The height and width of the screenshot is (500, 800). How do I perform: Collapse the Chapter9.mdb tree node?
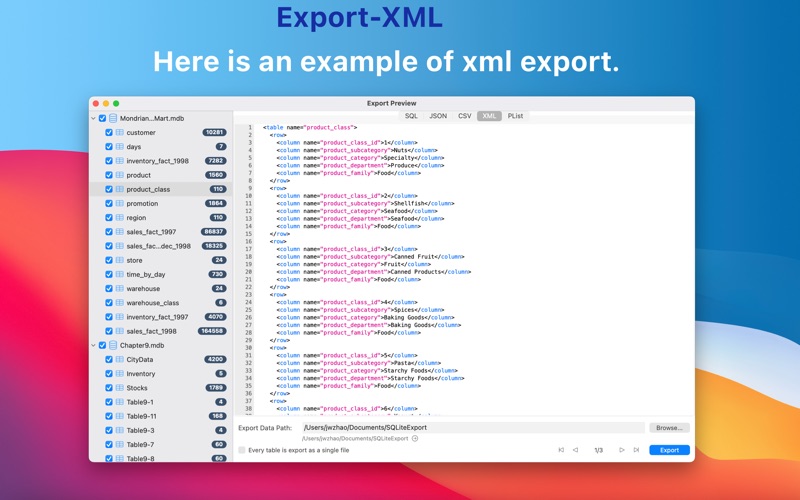(x=93, y=345)
